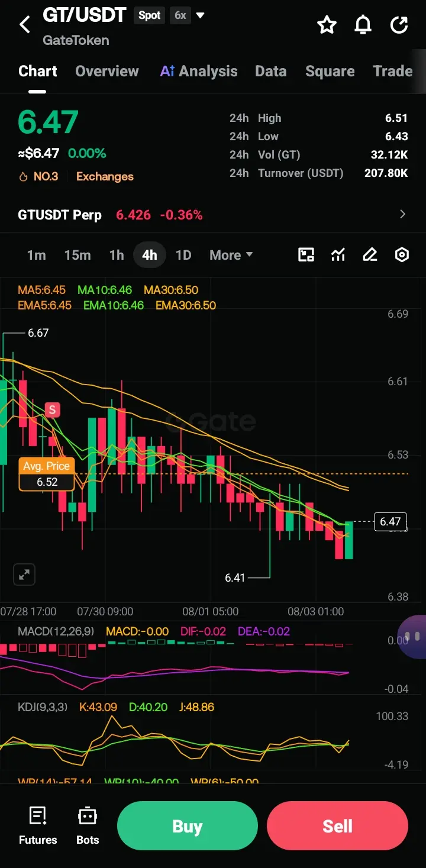Screen dimensions: 426x868
Task: Switch to the Trade tab
Action: point(393,72)
